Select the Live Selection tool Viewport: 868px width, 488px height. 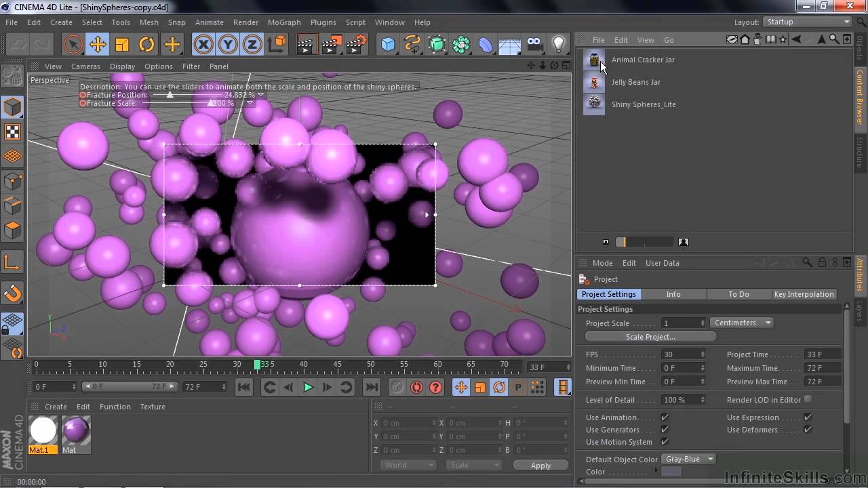click(73, 45)
